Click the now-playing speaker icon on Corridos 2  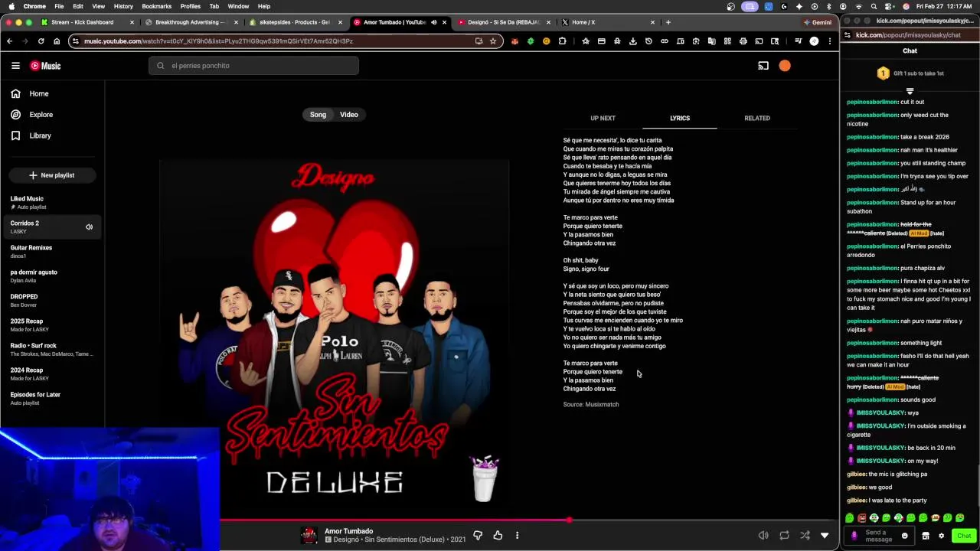(x=89, y=227)
